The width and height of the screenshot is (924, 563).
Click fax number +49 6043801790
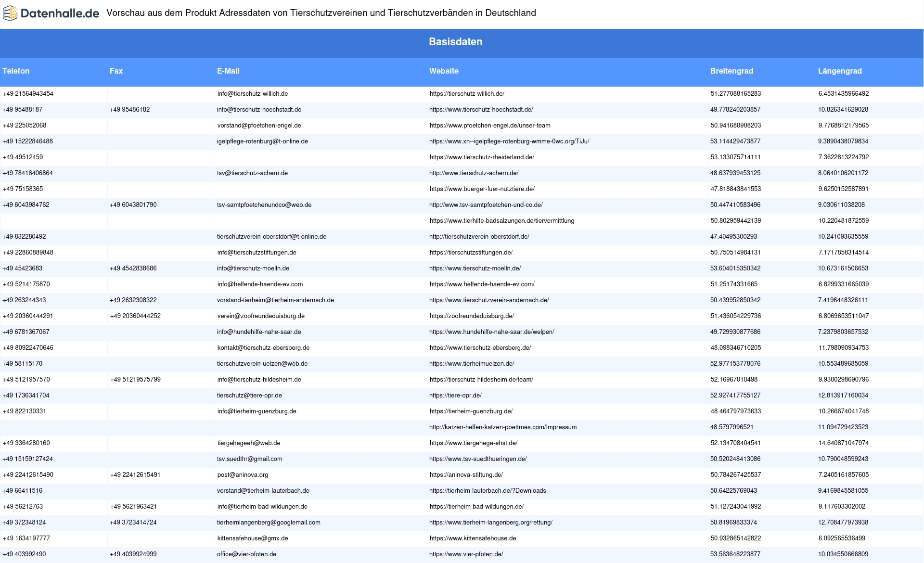click(133, 205)
